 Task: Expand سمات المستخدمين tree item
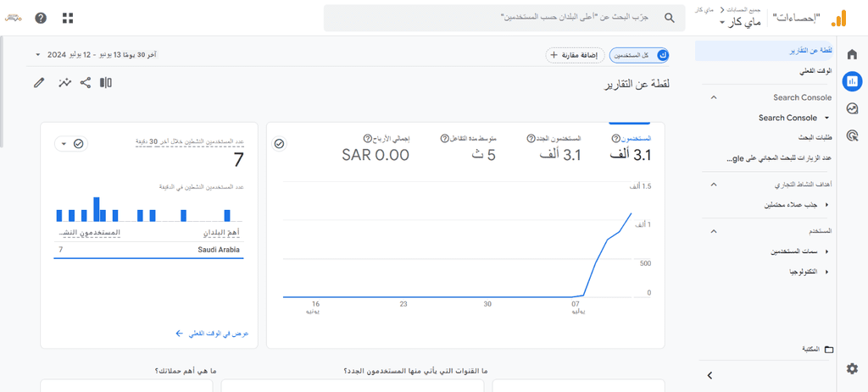(827, 251)
